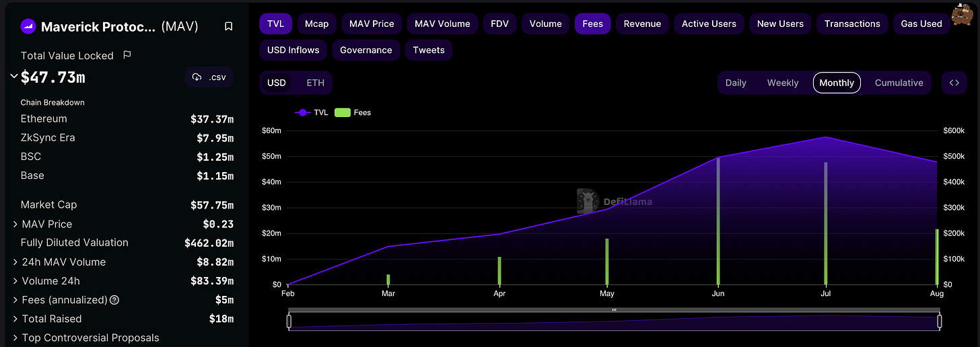Toggle the Revenue chart metric
Viewport: 980px width, 347px height.
point(642,24)
